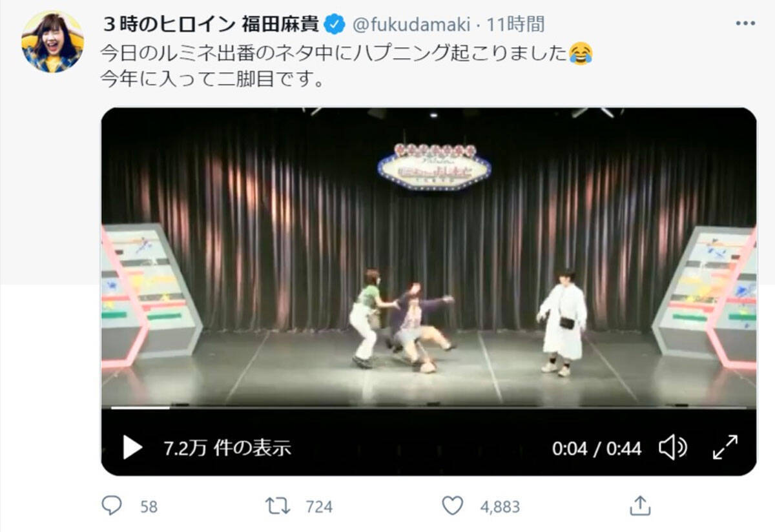The height and width of the screenshot is (532, 775).
Task: Click the 724 retweets count
Action: coord(319,507)
